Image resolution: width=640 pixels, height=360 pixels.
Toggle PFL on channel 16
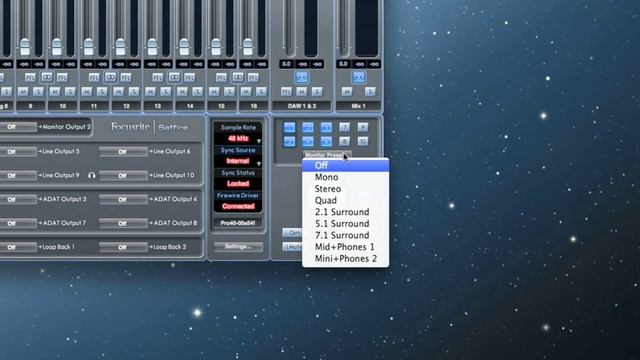point(253,78)
